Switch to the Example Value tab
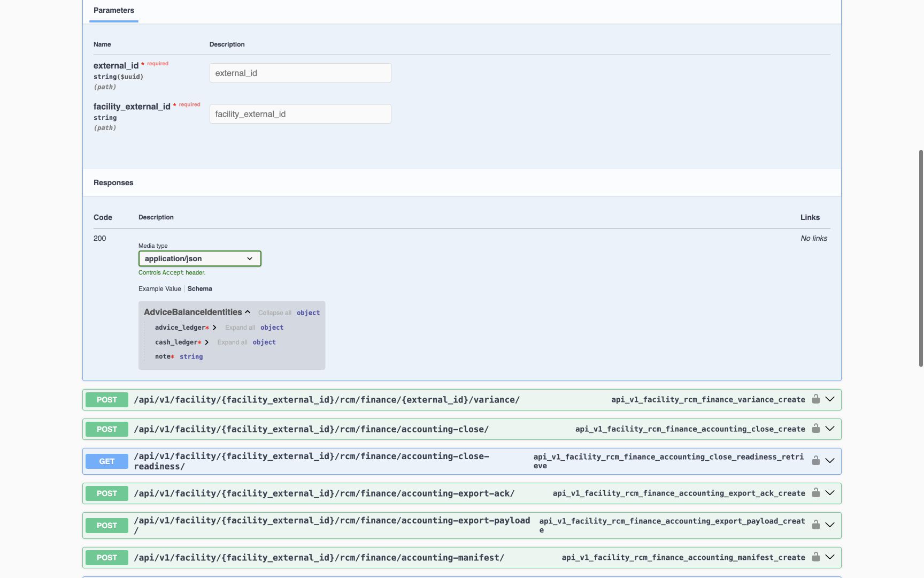Screen dimensions: 924x578 [160, 289]
